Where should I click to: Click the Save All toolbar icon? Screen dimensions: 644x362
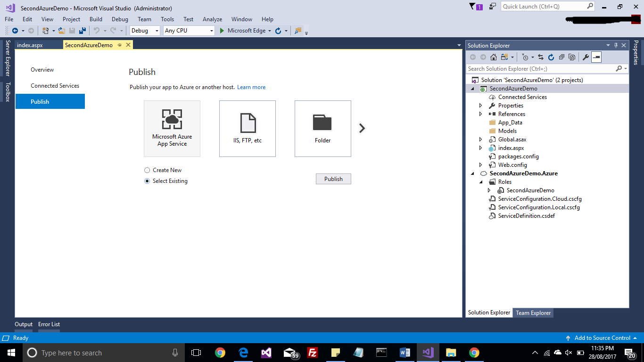pos(83,31)
